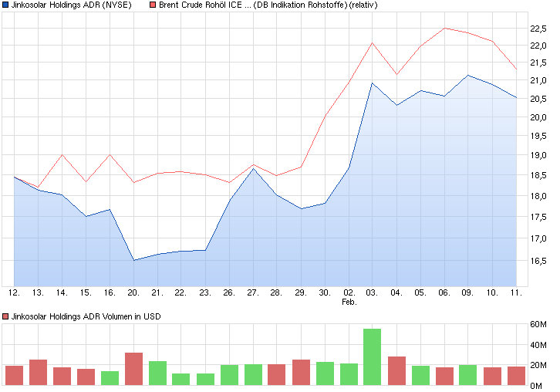Screen dimensions: 560x392
Task: Click the 20,5 price axis label
Action: (538, 99)
